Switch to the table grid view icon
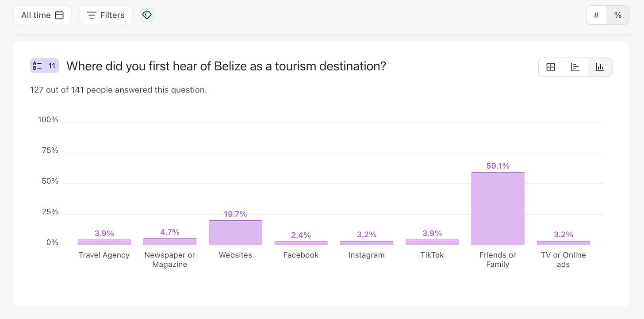644x319 pixels. coord(551,67)
